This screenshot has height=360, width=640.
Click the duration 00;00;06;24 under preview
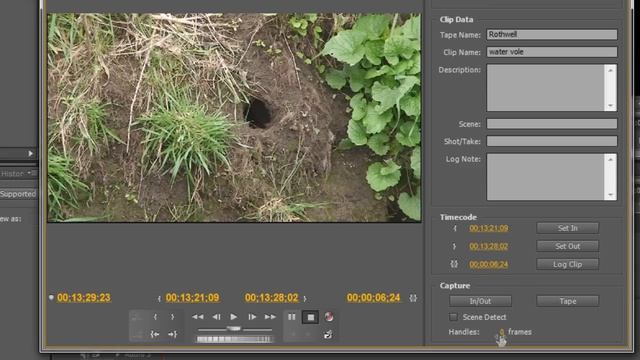pyautogui.click(x=373, y=298)
